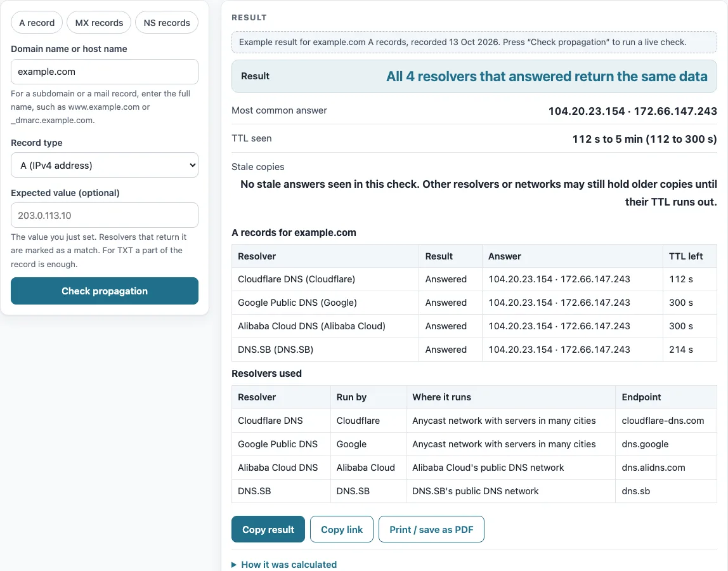This screenshot has width=728, height=571.
Task: Click 'Alibaba Cloud DNS' in the Resolvers used table
Action: point(278,468)
